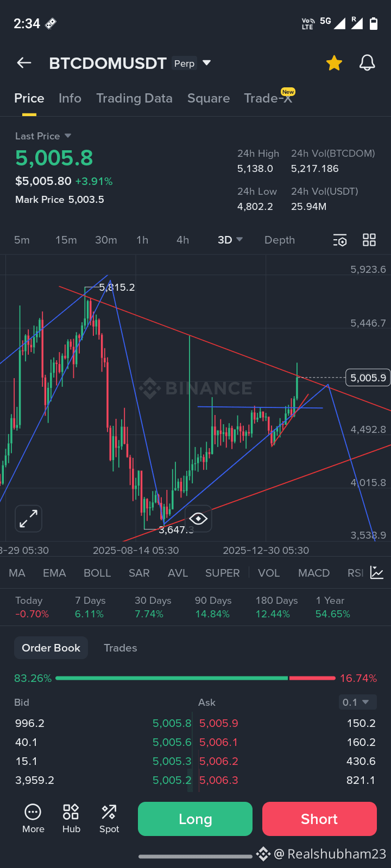391x868 pixels.
Task: Select the 15m timeframe
Action: (x=66, y=240)
